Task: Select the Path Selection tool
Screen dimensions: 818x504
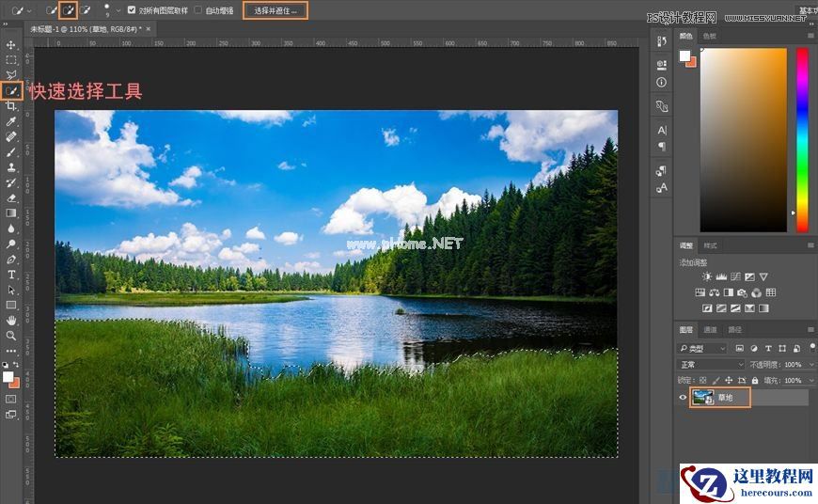Action: [11, 290]
